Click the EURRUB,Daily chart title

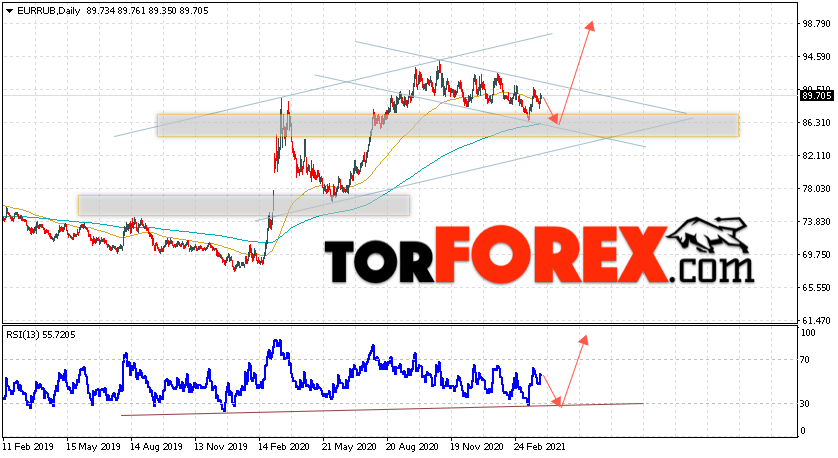point(49,11)
